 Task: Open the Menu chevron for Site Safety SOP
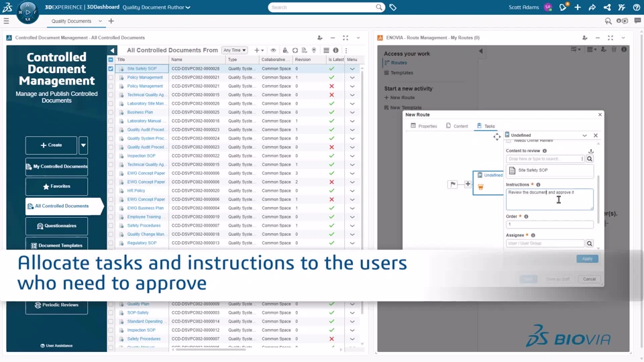click(x=352, y=69)
